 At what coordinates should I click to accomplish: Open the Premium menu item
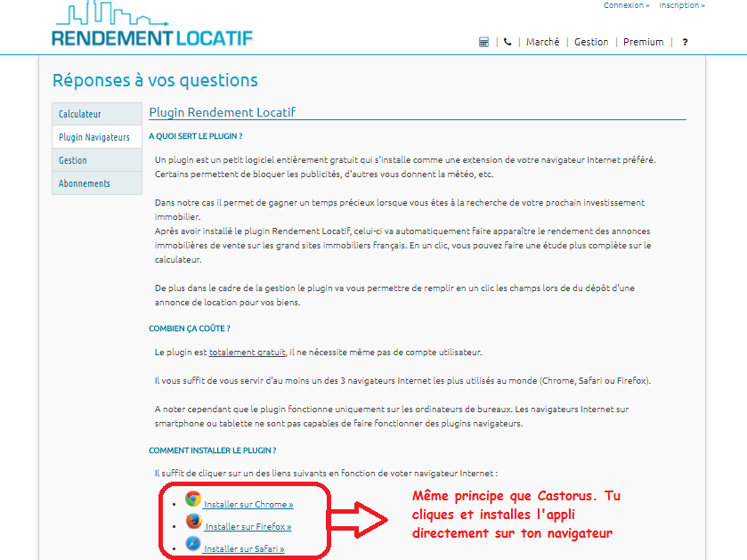tap(643, 42)
